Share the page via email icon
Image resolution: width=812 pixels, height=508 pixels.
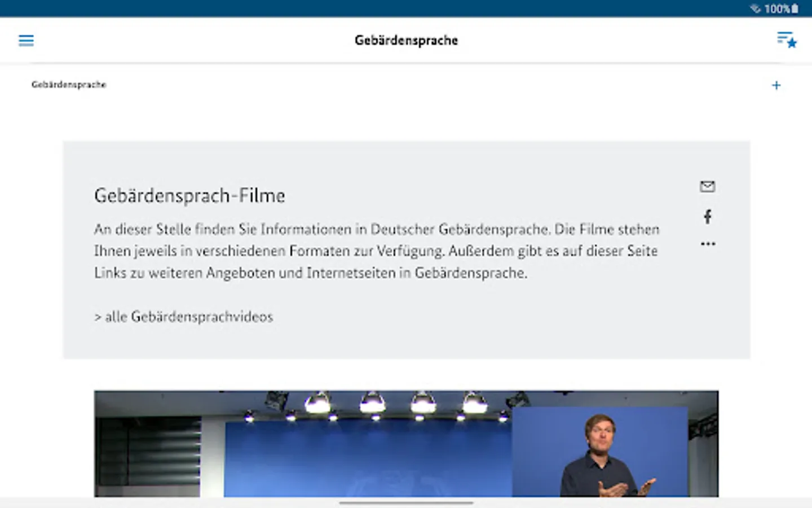point(708,186)
